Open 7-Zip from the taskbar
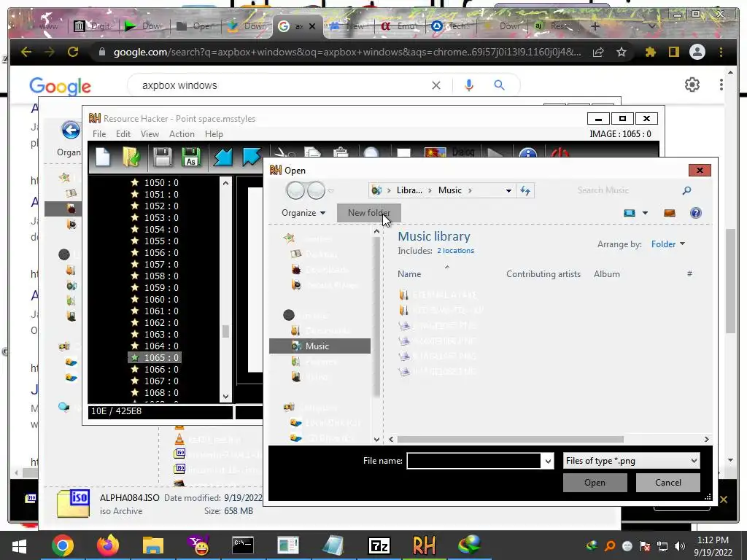Image resolution: width=747 pixels, height=560 pixels. 379,545
